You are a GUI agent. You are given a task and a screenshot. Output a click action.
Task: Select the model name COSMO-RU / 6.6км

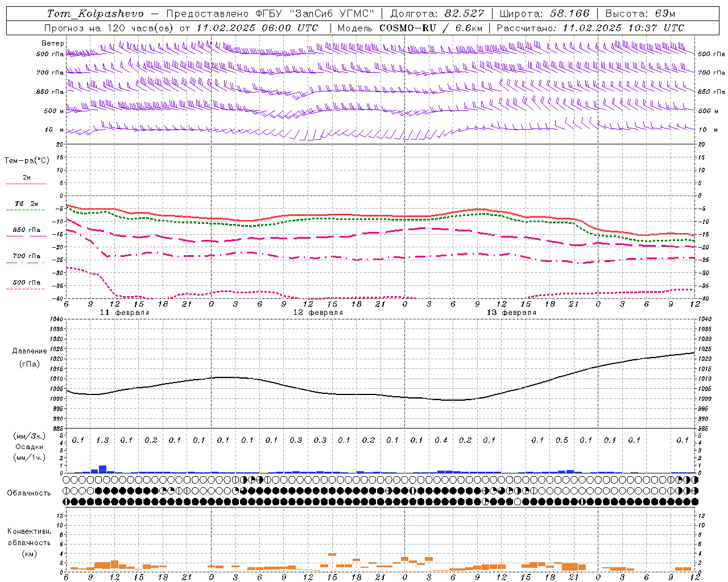tap(431, 28)
